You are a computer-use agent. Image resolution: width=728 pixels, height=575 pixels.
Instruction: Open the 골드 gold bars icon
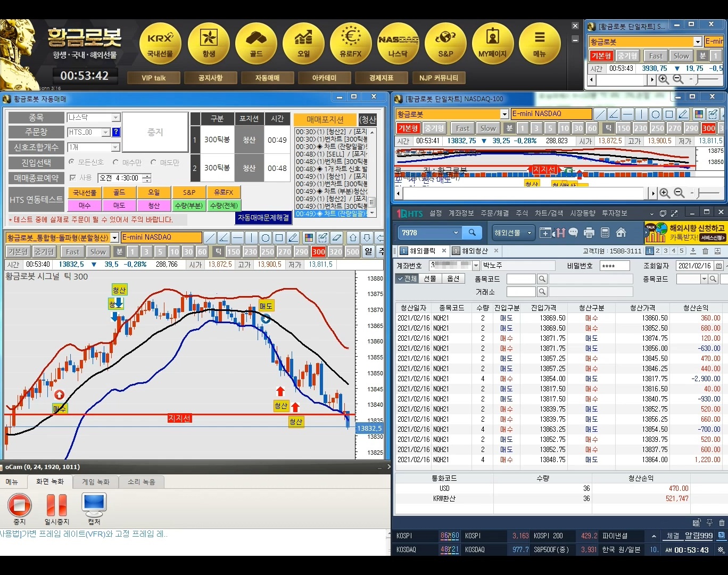pyautogui.click(x=256, y=44)
